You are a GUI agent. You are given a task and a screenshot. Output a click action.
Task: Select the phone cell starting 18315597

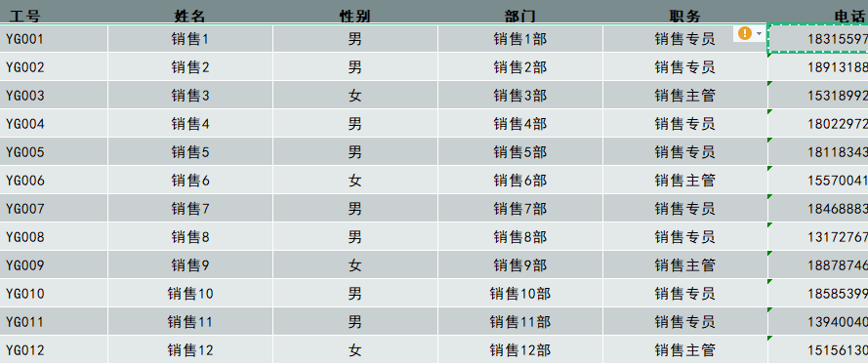tap(817, 39)
